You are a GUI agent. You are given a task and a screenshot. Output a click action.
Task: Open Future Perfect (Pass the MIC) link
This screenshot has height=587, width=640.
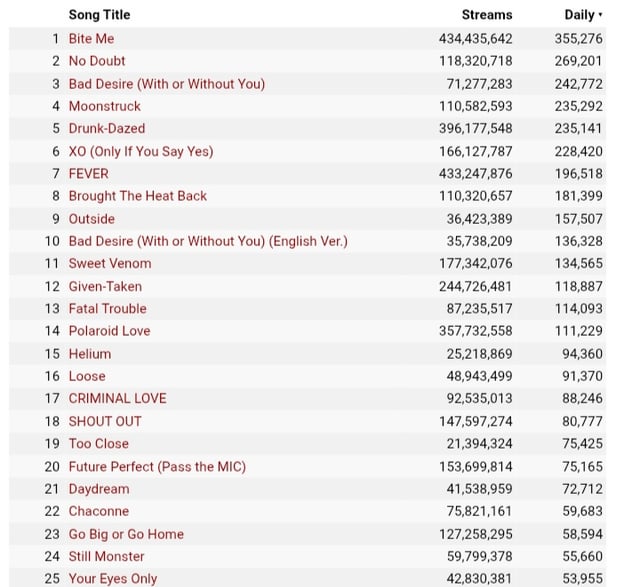[156, 466]
